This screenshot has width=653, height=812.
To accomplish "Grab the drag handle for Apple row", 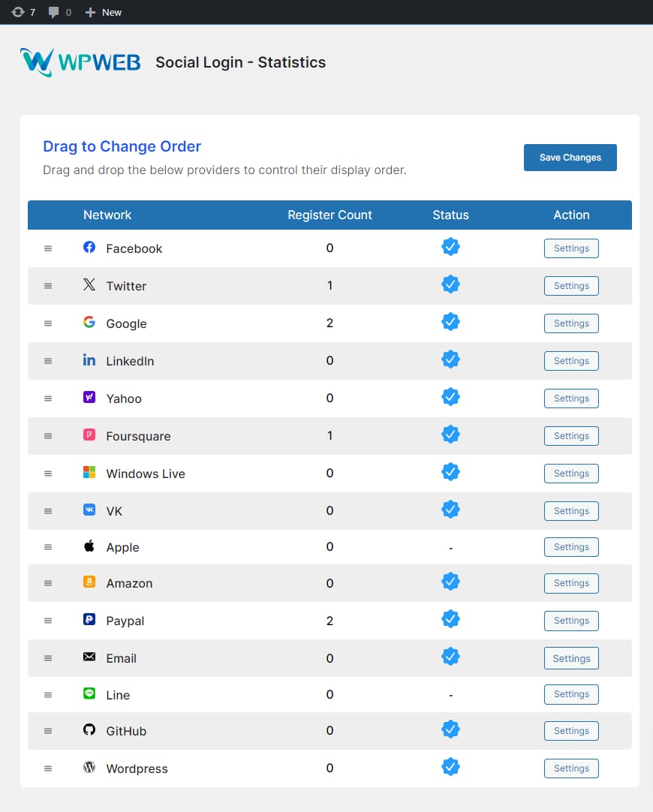I will point(48,547).
